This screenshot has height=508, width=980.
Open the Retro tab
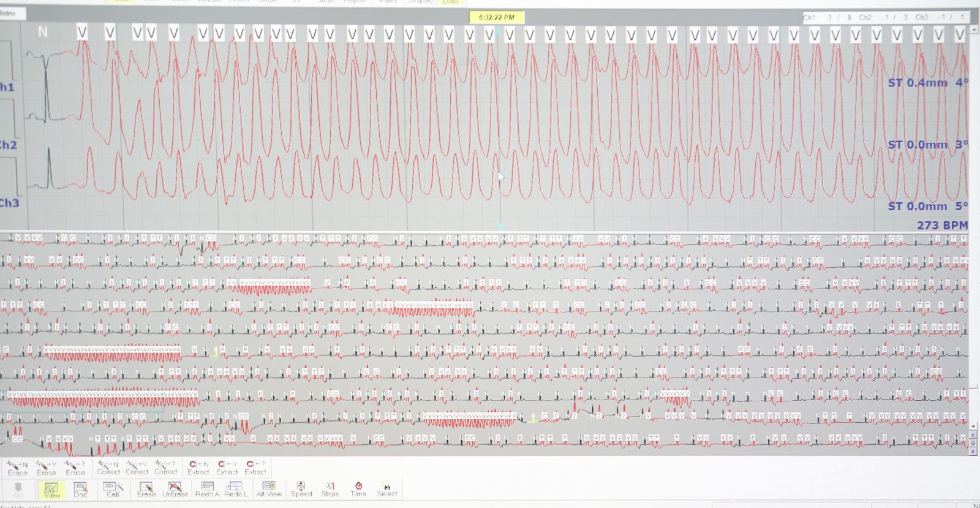coord(7,13)
